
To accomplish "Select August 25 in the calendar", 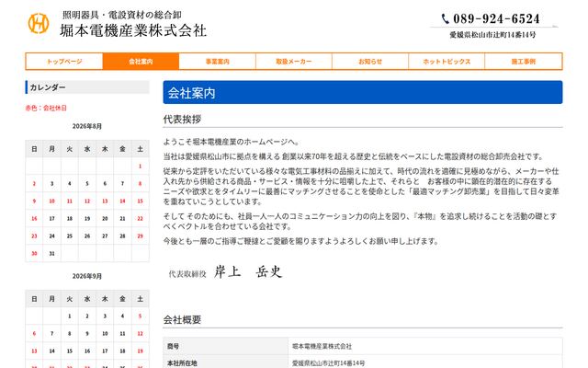I will coord(70,236).
